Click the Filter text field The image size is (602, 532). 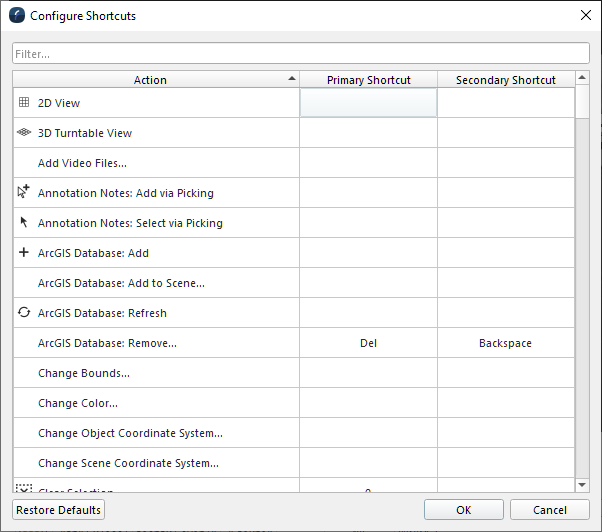(300, 53)
